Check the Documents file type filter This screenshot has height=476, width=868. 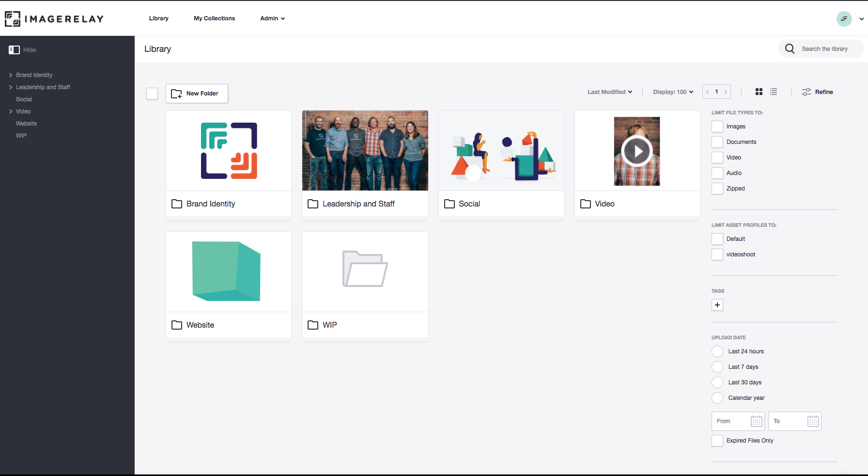717,142
